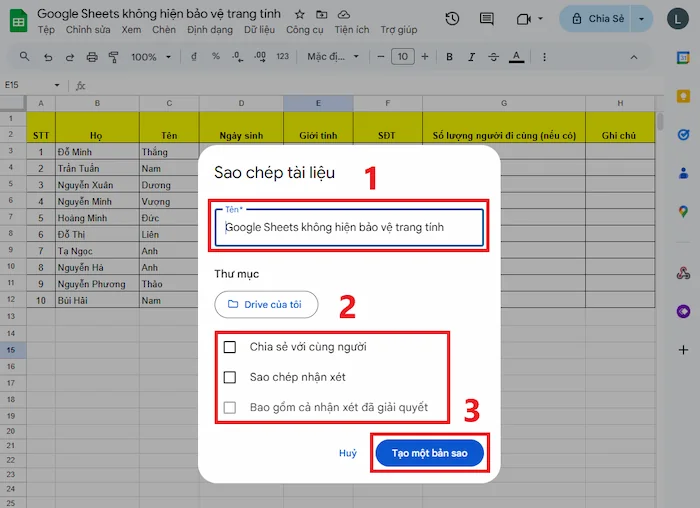The height and width of the screenshot is (508, 700).
Task: Open the comments panel icon
Action: pyautogui.click(x=486, y=19)
